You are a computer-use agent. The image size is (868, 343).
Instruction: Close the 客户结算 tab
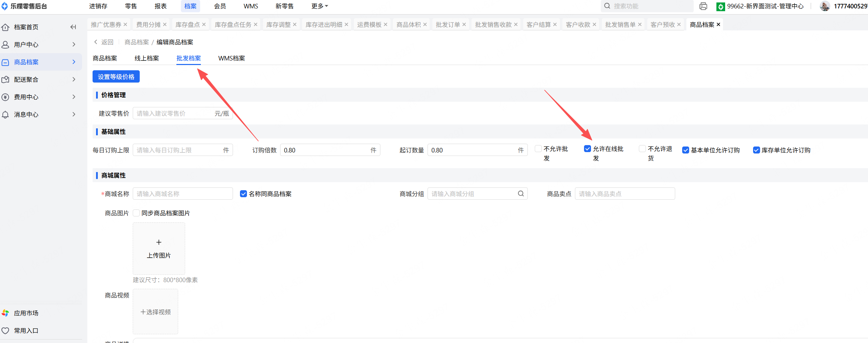(555, 24)
